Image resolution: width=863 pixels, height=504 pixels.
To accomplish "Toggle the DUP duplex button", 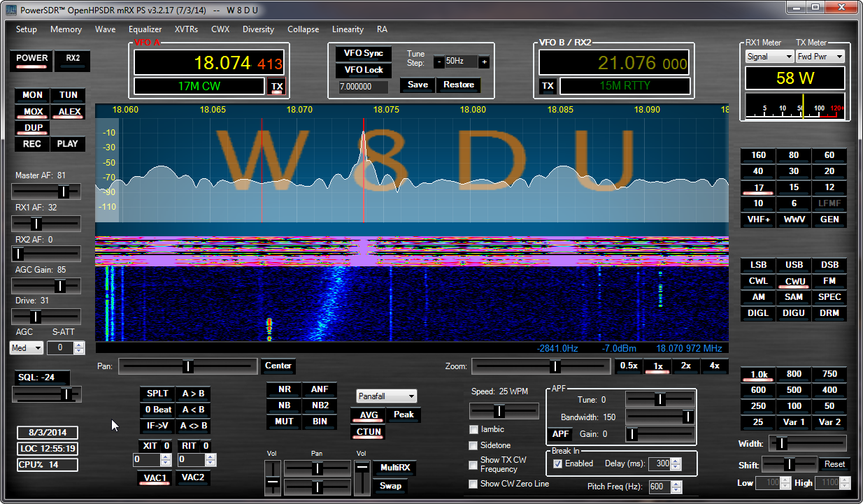I will pos(33,129).
